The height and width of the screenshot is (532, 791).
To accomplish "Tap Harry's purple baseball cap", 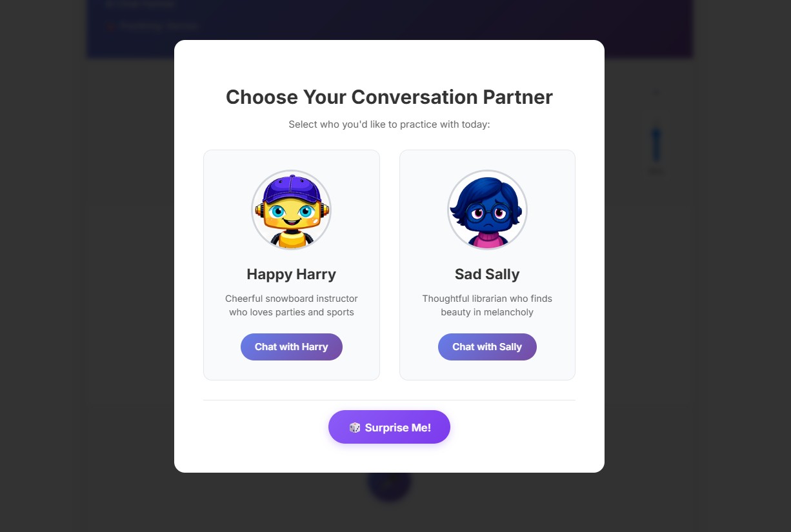I will pos(292,190).
